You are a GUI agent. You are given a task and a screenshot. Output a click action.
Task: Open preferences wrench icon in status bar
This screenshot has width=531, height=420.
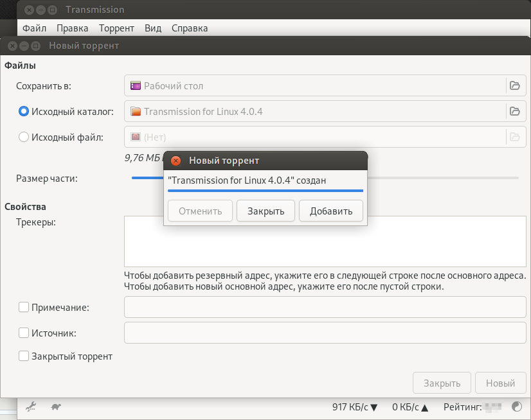tap(31, 407)
